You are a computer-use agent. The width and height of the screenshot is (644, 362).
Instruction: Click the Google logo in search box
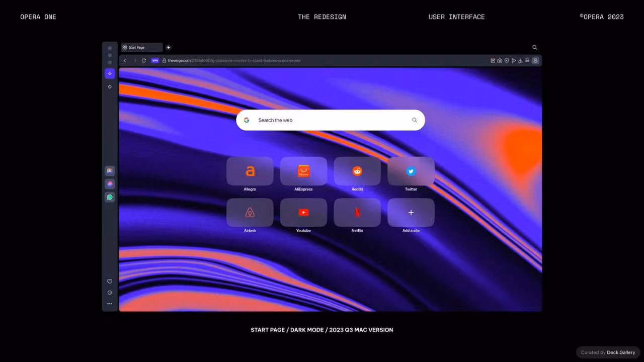click(247, 120)
